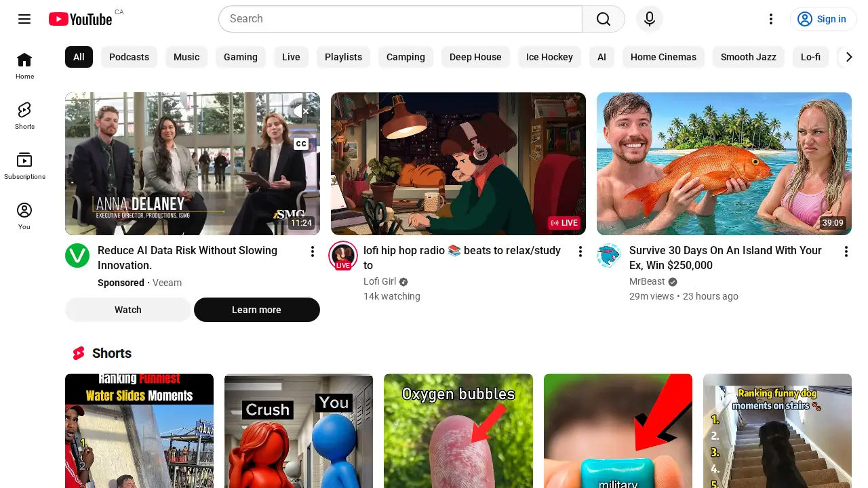The image size is (868, 488).
Task: Open title 'Survive 30 Days On An Island'
Action: pos(726,258)
